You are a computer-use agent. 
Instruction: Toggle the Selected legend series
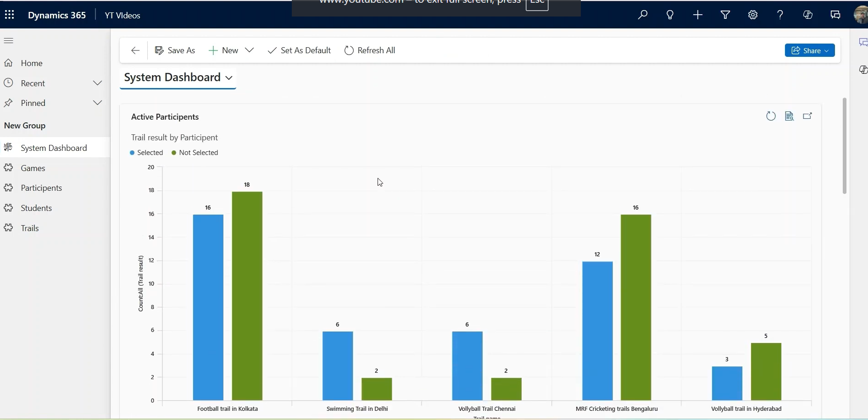click(146, 153)
